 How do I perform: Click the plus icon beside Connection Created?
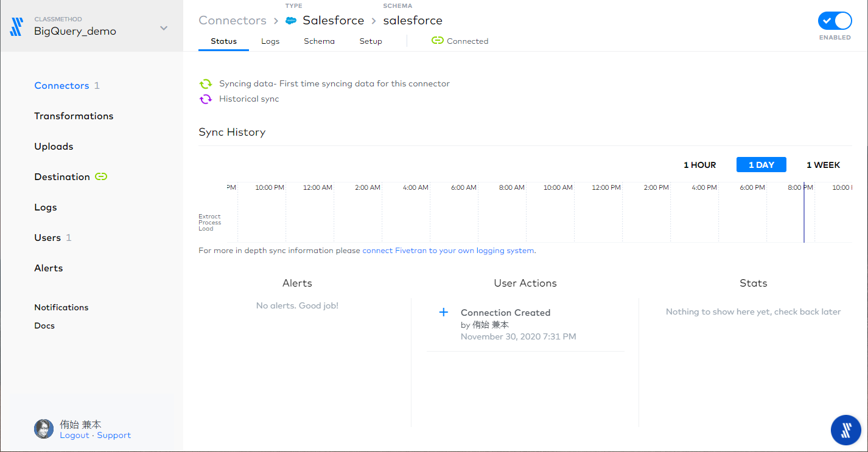click(444, 312)
